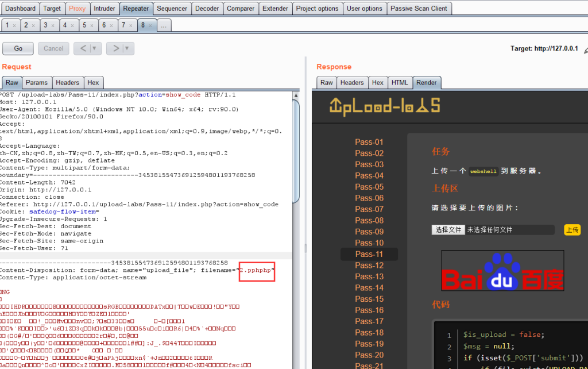Open the Pass-12 link in sidebar

click(x=369, y=265)
